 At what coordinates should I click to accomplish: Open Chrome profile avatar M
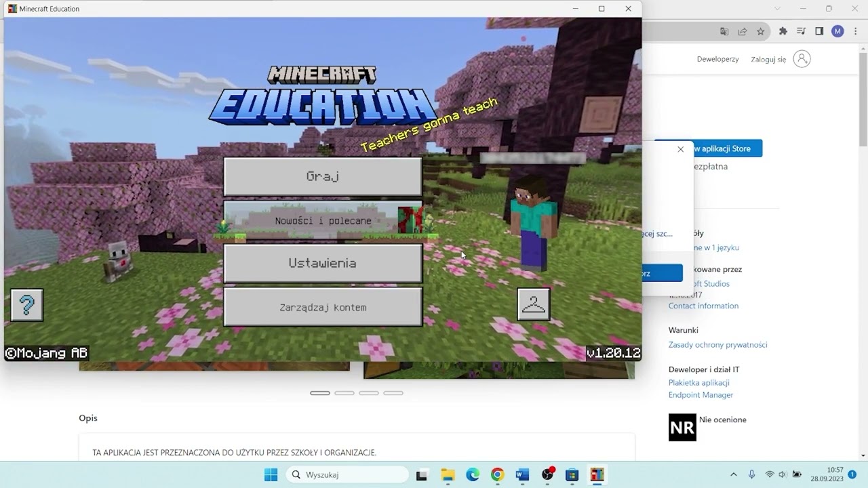coord(837,31)
